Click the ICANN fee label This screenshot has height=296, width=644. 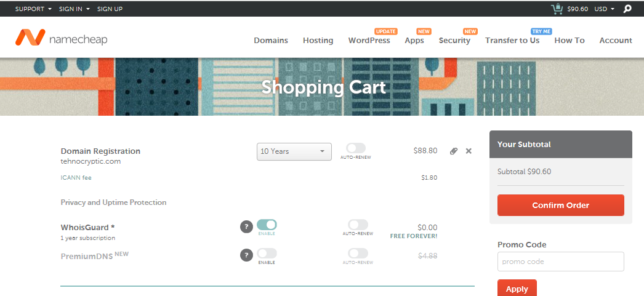[x=76, y=178]
